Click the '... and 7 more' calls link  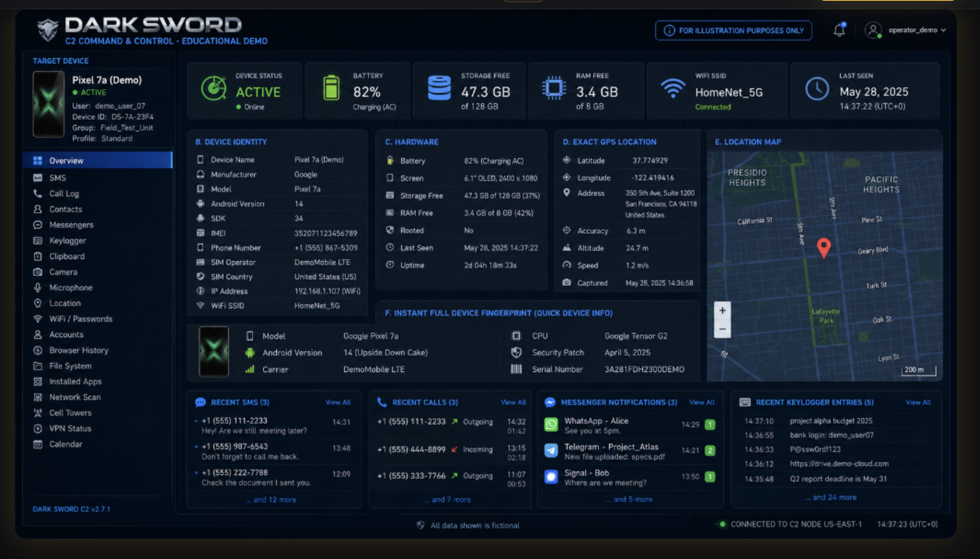pyautogui.click(x=447, y=500)
